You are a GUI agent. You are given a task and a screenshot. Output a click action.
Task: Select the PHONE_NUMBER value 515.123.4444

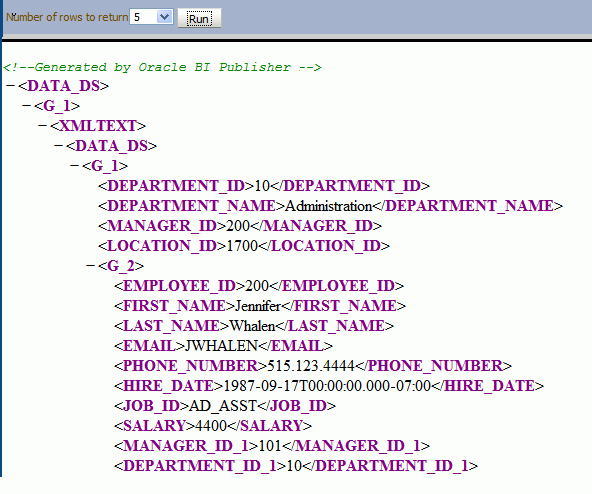[311, 366]
